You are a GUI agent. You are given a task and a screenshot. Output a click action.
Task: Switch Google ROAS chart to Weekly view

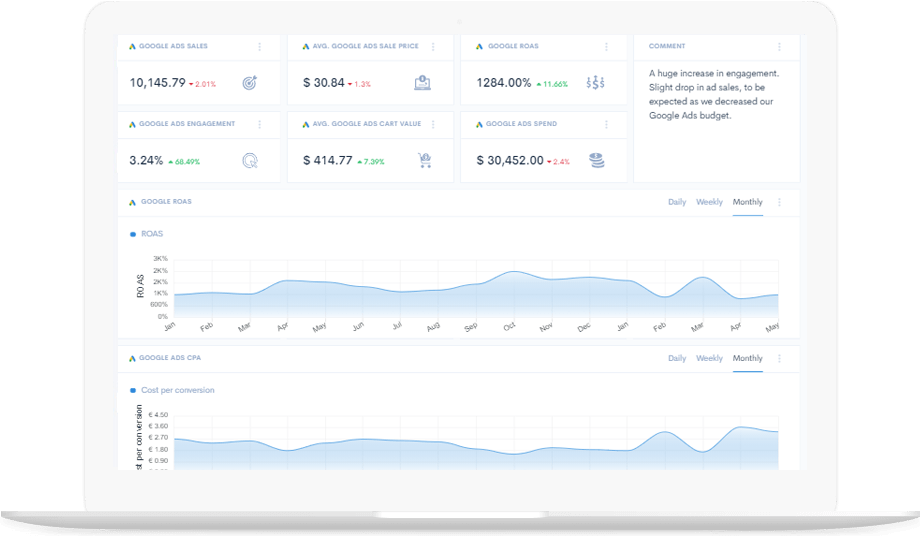tap(709, 202)
